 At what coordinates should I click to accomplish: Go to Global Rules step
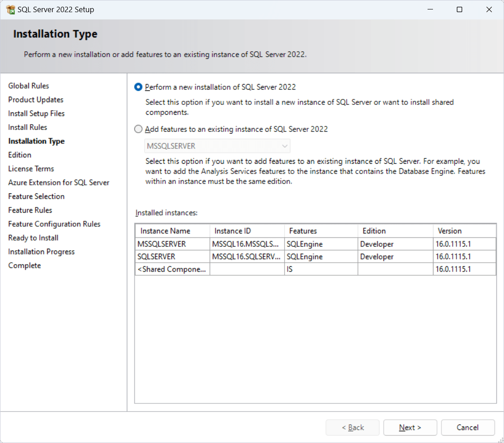pyautogui.click(x=29, y=86)
